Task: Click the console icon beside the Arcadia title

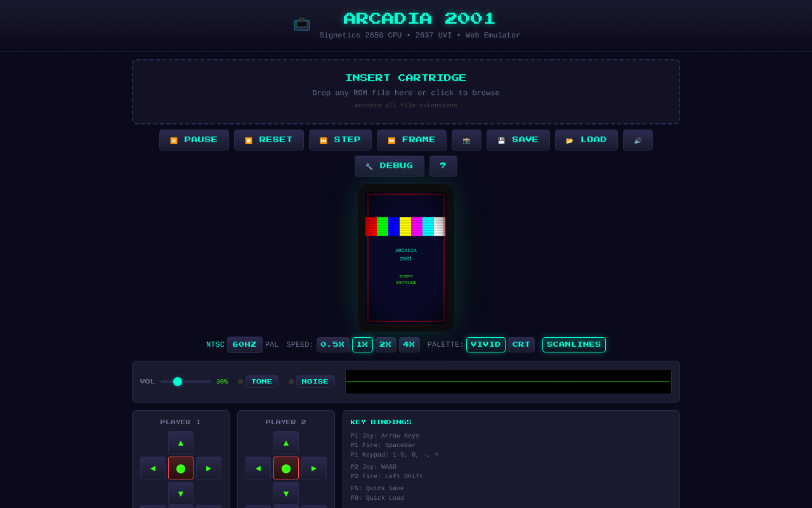Action: [302, 23]
